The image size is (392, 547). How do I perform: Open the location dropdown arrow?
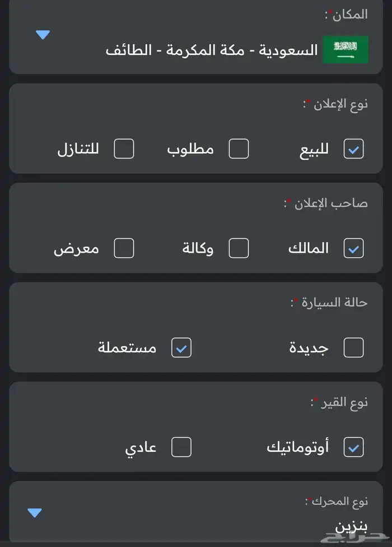tap(43, 35)
